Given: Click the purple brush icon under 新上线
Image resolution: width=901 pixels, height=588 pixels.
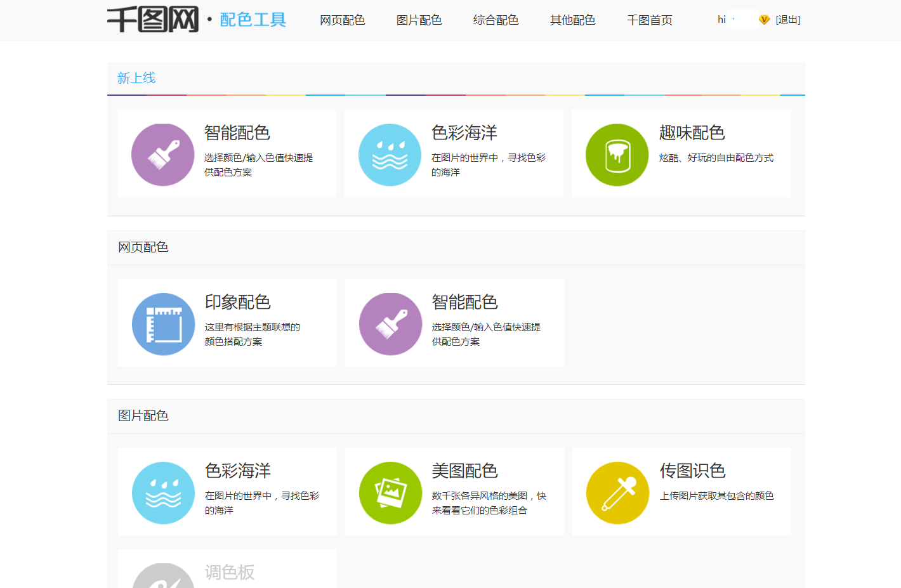Looking at the screenshot, I should [162, 155].
